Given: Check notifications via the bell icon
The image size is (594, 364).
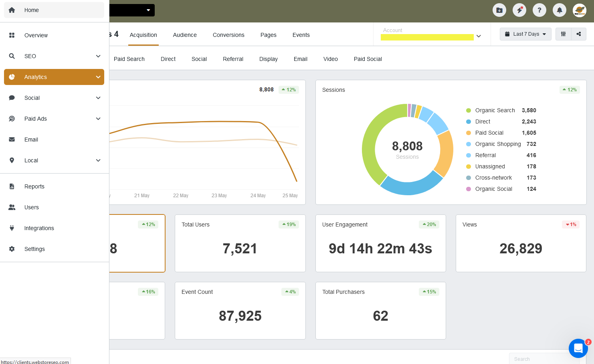Looking at the screenshot, I should [559, 10].
